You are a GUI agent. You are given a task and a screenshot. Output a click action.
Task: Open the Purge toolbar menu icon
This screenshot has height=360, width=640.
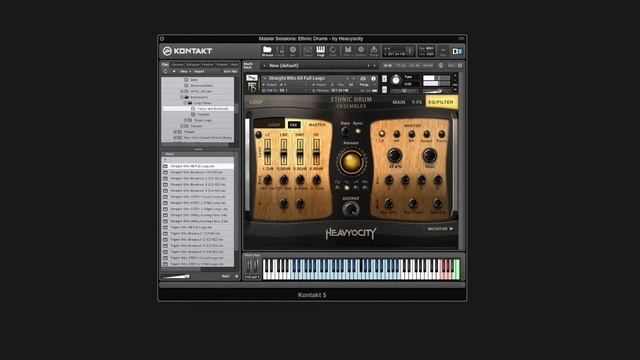click(x=373, y=51)
